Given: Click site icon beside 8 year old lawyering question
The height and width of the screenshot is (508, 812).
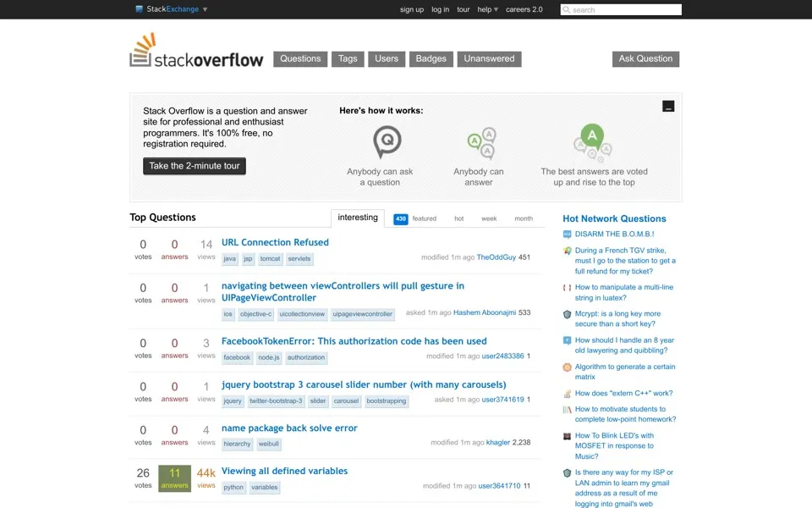Looking at the screenshot, I should coord(567,340).
